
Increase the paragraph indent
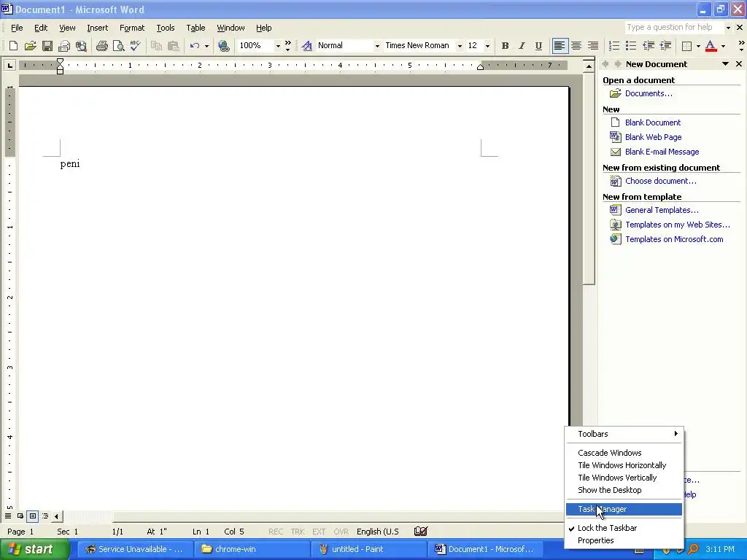point(665,46)
